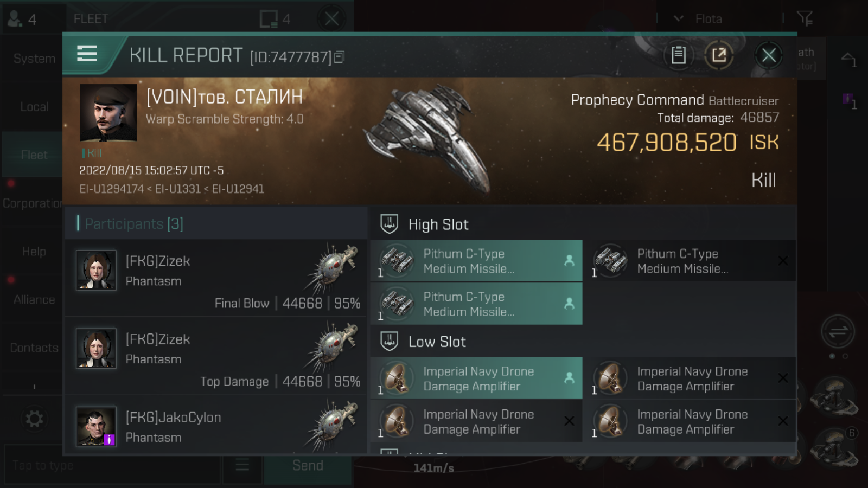This screenshot has height=488, width=868.
Task: Switch to the Corporation chat tab
Action: (x=33, y=203)
